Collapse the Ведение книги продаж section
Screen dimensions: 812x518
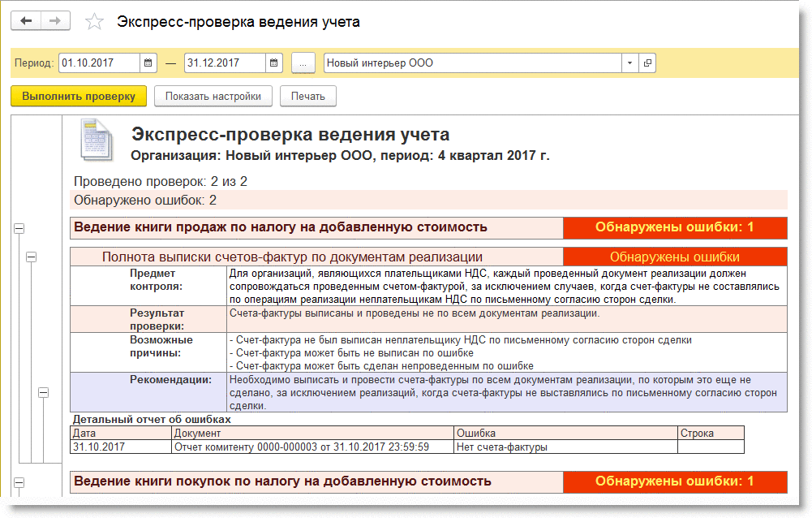click(19, 230)
